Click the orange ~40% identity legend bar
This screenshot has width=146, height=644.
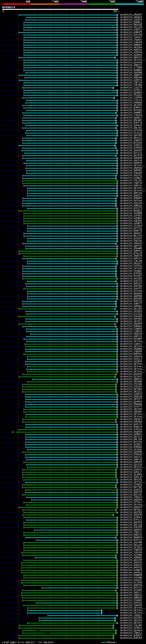(45, 4)
